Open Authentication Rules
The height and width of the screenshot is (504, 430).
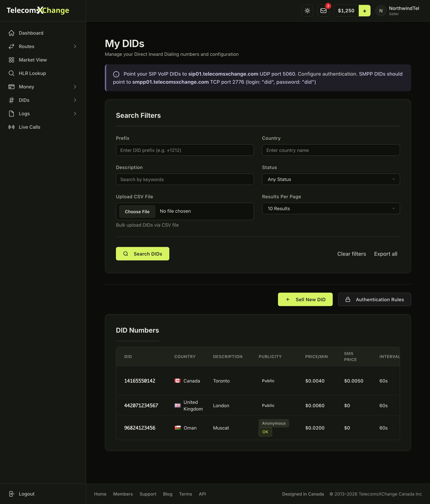[x=374, y=299]
